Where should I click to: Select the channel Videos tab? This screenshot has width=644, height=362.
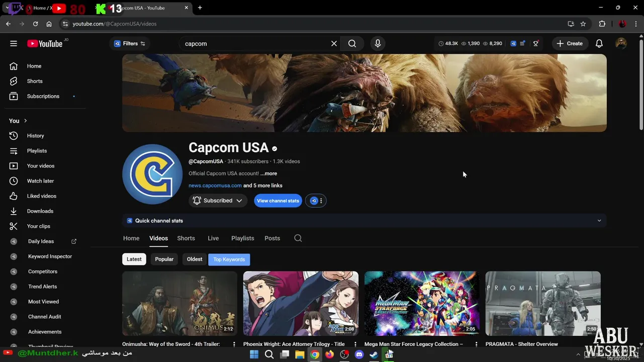pyautogui.click(x=158, y=238)
